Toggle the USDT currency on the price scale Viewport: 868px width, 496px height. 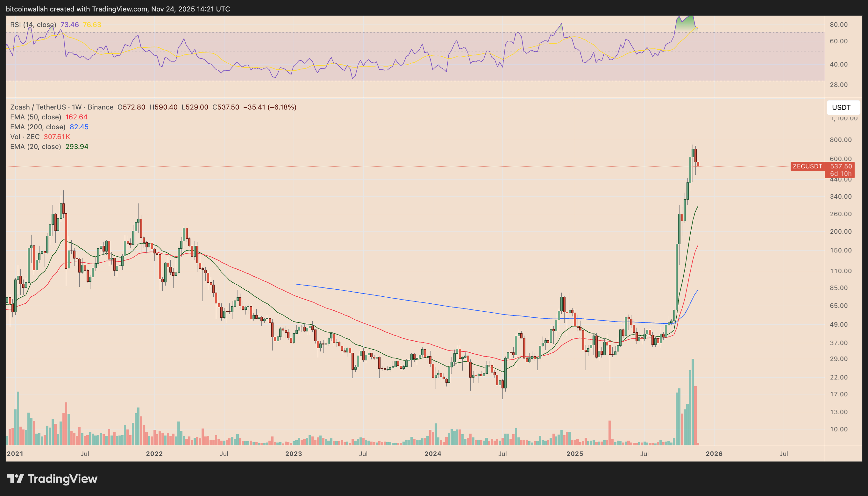(842, 107)
